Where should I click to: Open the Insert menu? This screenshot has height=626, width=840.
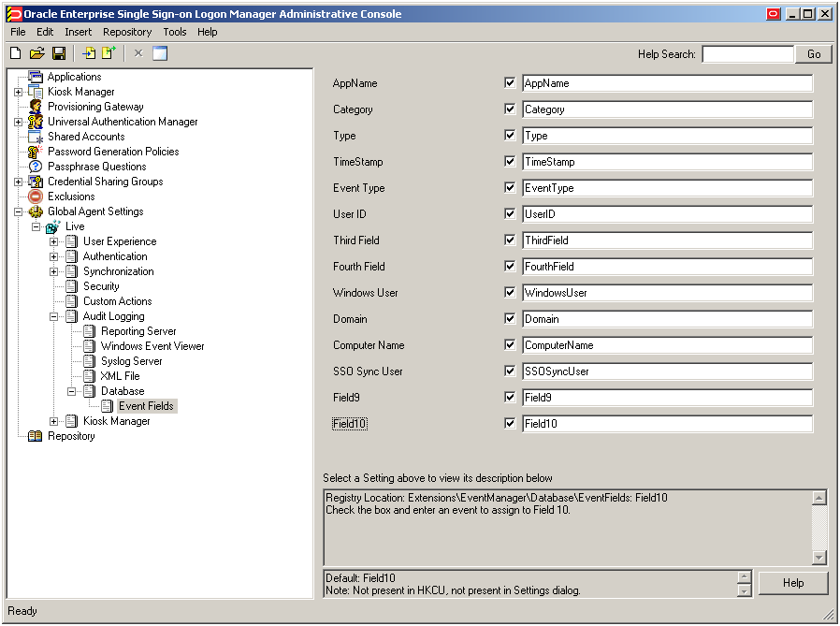pos(79,32)
